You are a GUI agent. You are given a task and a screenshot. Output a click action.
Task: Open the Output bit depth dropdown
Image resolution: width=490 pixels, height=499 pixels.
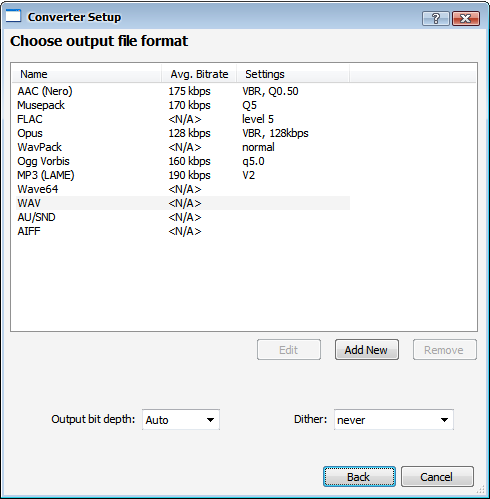tap(181, 420)
